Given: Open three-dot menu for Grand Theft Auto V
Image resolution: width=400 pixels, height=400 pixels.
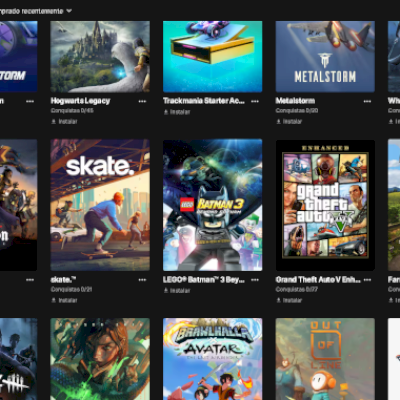Looking at the screenshot, I should [367, 280].
